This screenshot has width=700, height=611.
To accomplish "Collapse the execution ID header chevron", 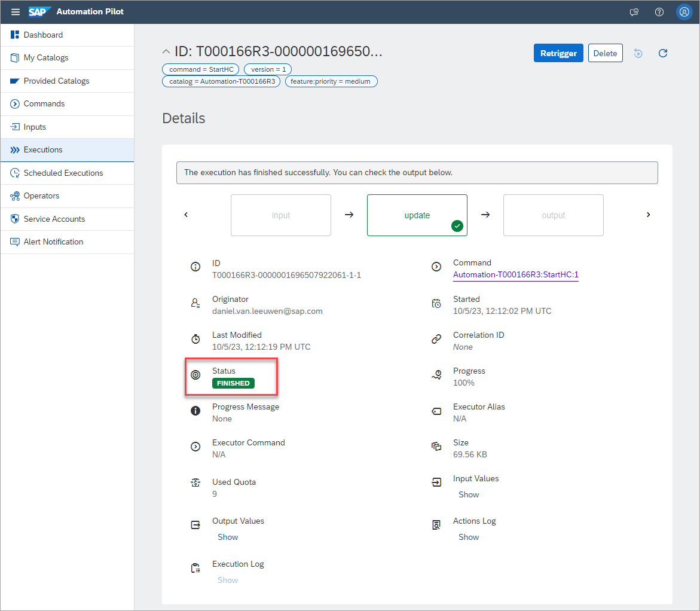I will (x=166, y=52).
